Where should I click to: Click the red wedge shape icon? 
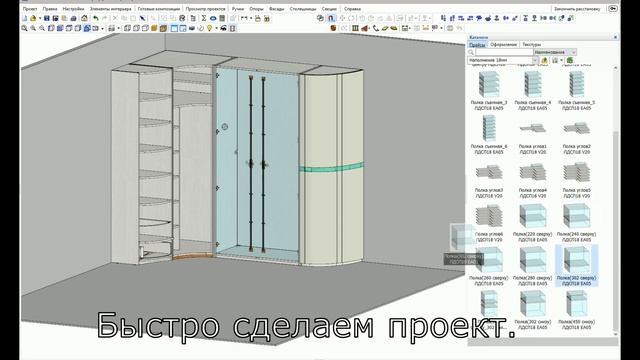(x=364, y=28)
